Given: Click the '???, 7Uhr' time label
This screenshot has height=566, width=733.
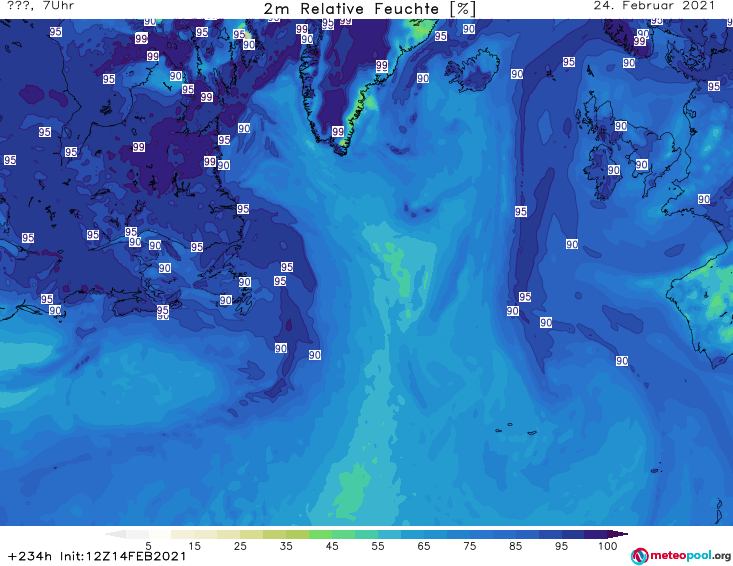Looking at the screenshot, I should click(x=41, y=6).
